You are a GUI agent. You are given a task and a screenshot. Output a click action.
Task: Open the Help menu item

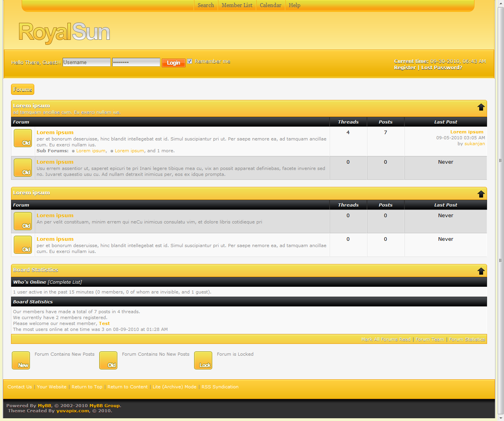[x=294, y=5]
